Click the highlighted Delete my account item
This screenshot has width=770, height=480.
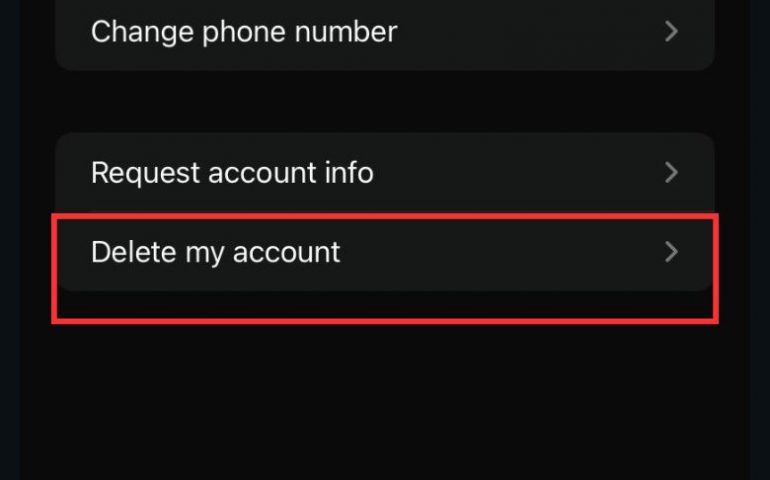(x=384, y=252)
